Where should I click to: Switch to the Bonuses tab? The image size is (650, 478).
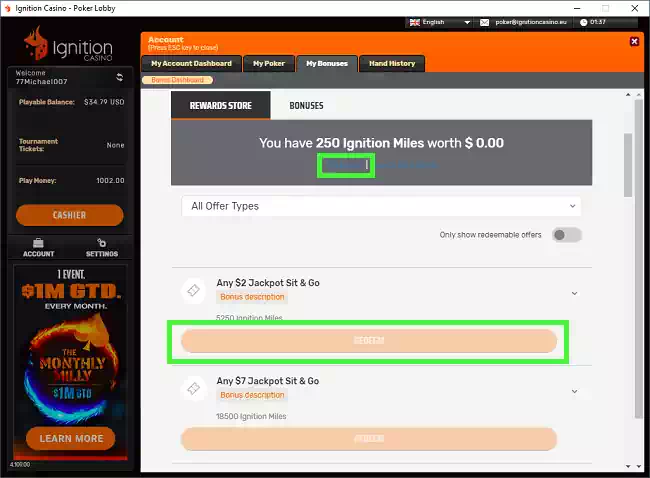tap(306, 105)
